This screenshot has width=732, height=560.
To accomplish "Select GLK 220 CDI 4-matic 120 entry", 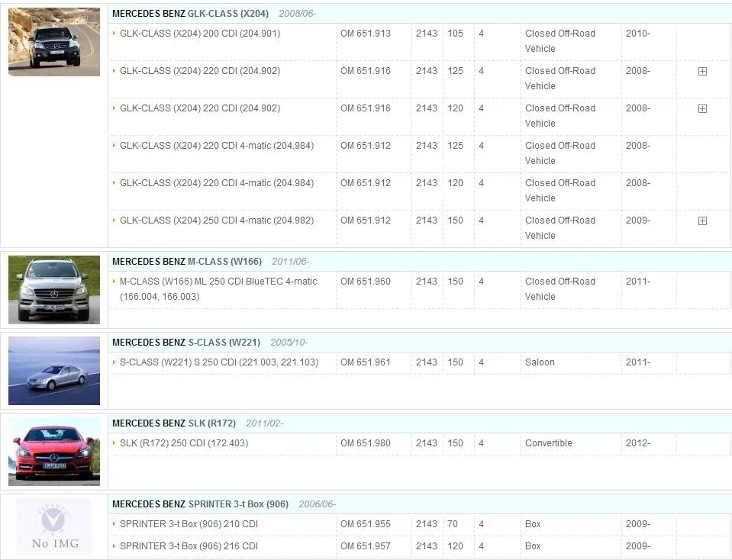I will coord(217,182).
